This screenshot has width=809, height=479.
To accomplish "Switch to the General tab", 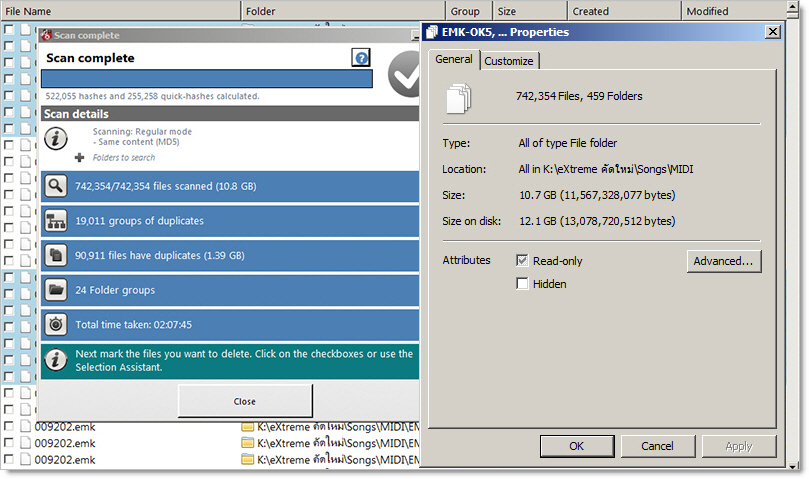I will coord(454,59).
